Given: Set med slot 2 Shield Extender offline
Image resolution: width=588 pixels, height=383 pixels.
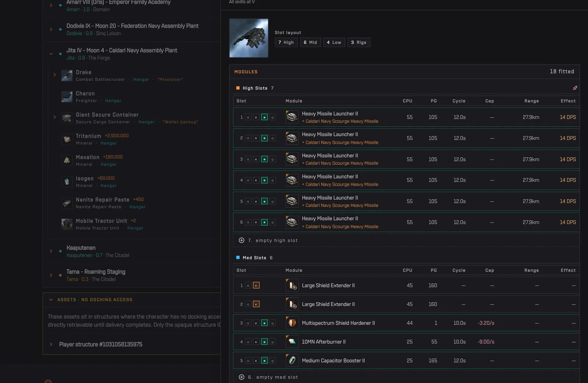Looking at the screenshot, I should click(248, 304).
